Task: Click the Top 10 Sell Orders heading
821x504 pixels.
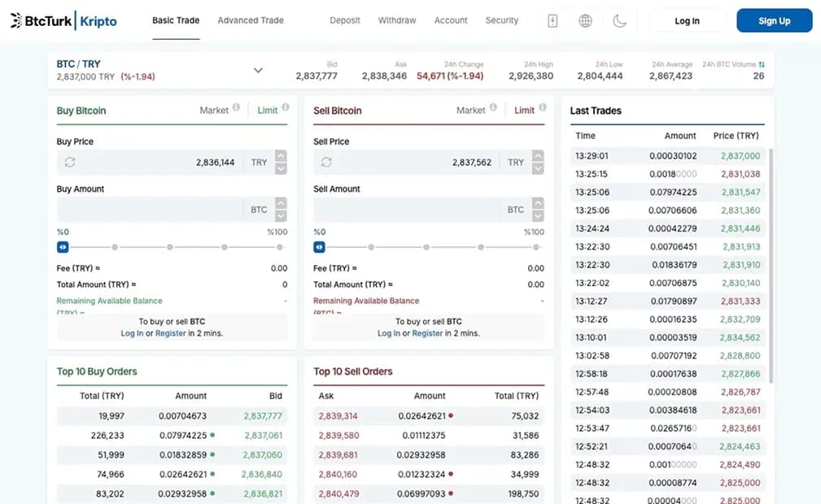Action: [x=353, y=371]
